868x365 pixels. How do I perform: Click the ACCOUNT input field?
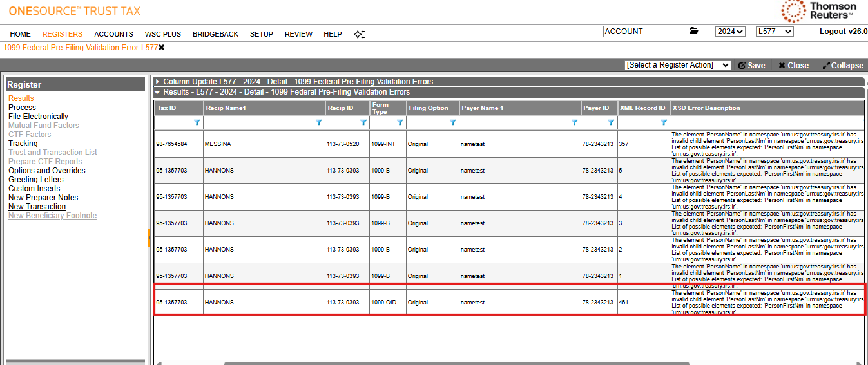click(x=646, y=32)
